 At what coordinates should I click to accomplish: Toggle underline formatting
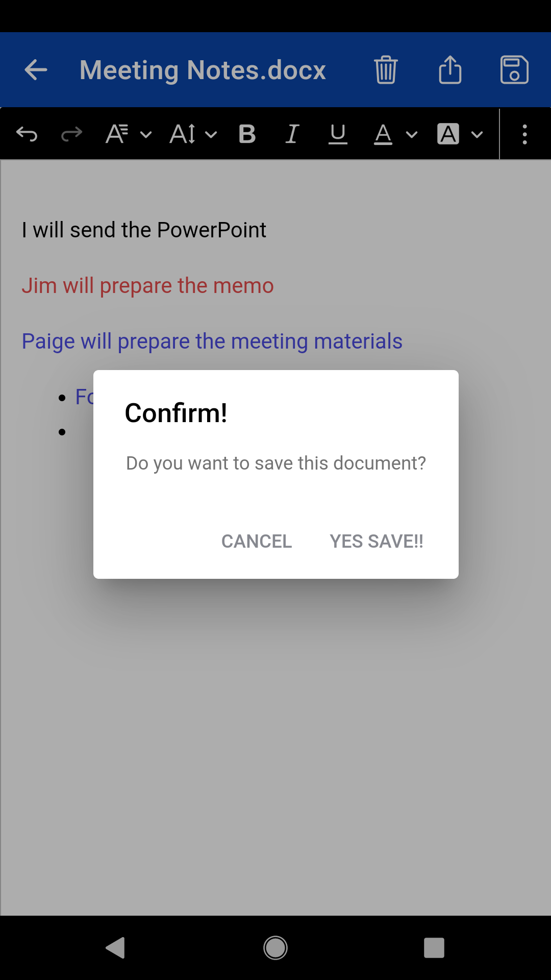[x=337, y=134]
